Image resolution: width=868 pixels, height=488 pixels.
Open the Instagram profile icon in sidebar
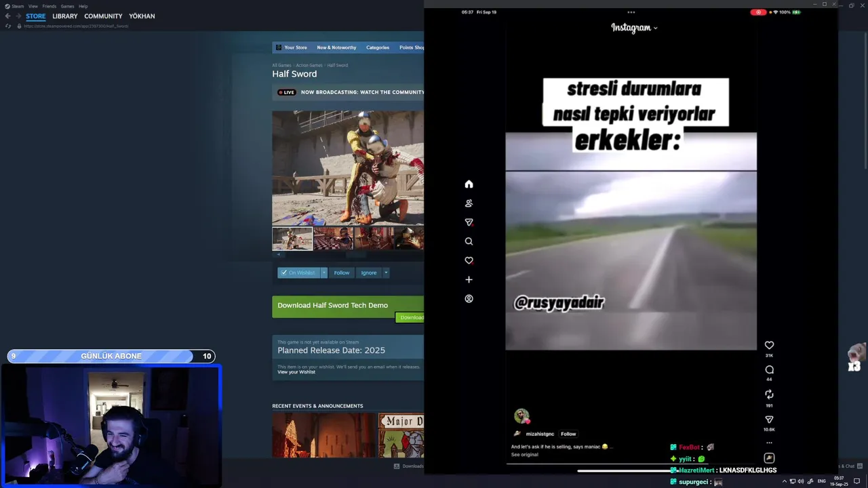pyautogui.click(x=469, y=298)
